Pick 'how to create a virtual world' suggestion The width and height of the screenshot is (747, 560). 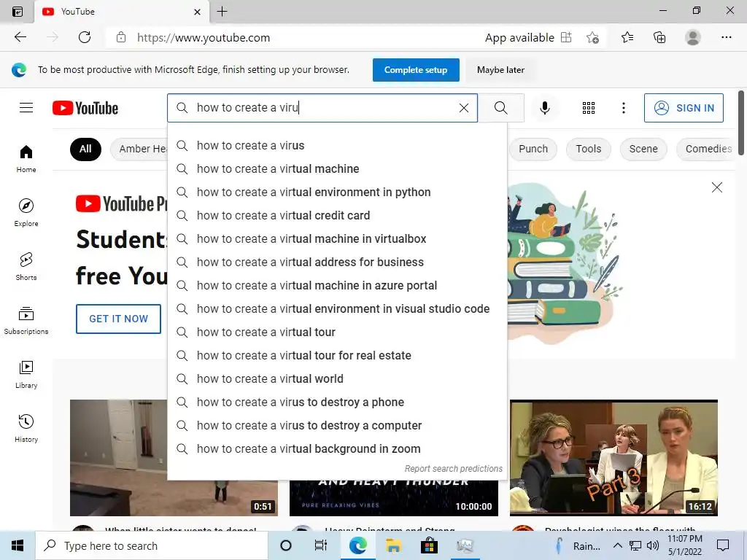[337, 378]
